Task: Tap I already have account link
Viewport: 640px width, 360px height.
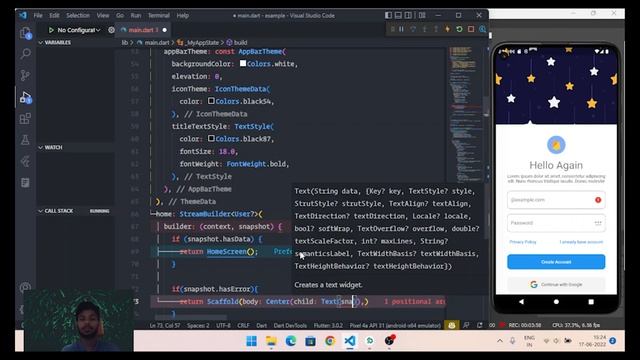Action: 581,242
